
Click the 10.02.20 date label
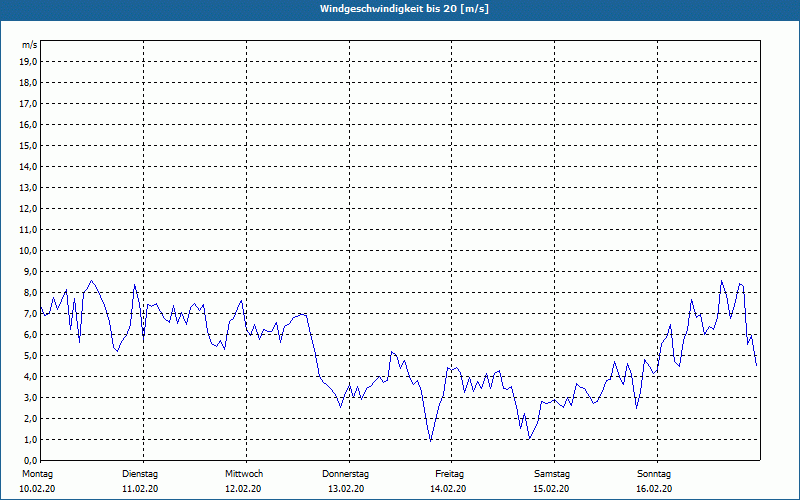coord(37,489)
